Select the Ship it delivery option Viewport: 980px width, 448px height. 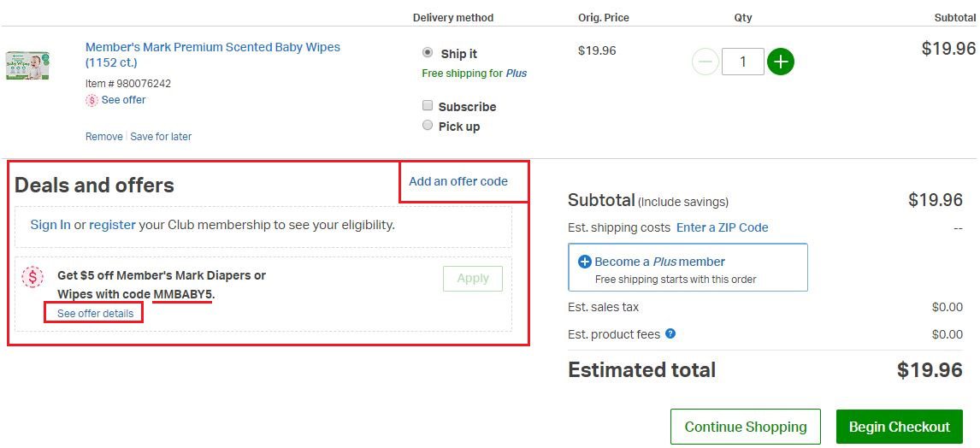tap(428, 53)
